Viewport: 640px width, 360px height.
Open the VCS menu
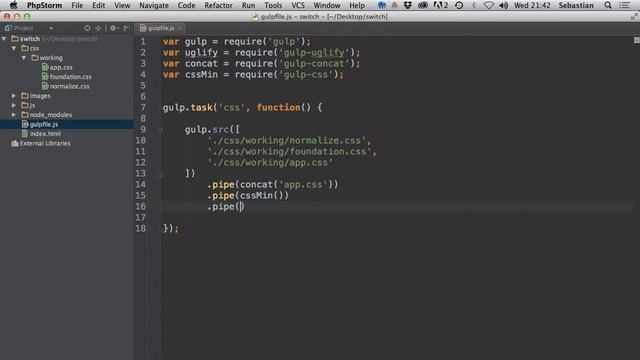(x=298, y=5)
